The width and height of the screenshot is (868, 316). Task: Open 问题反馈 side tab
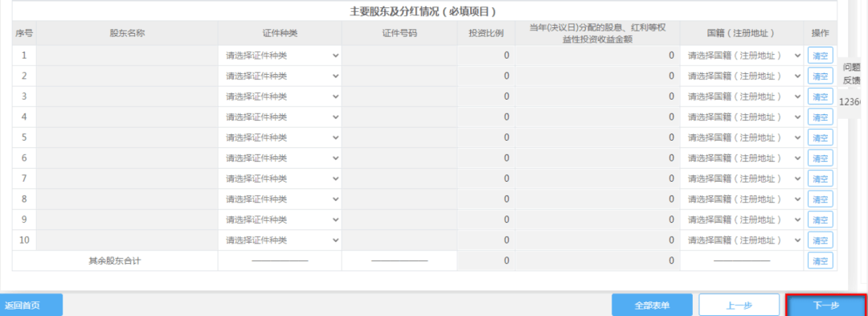pyautogui.click(x=851, y=74)
